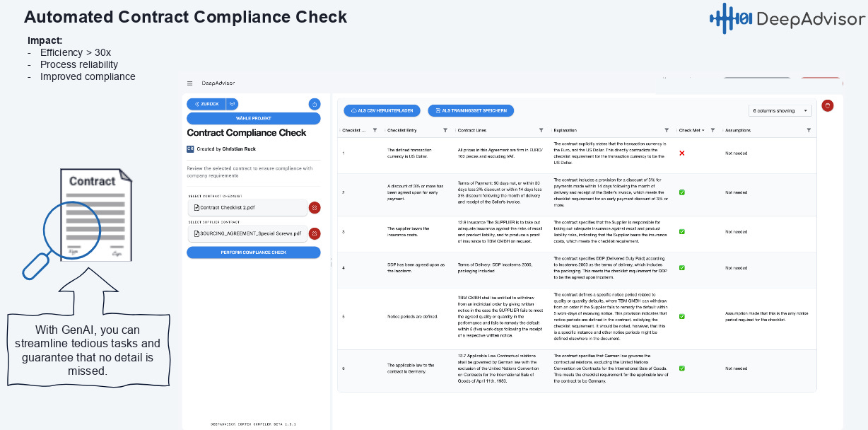
Task: Click the Checklist Entry column header
Action: click(402, 130)
